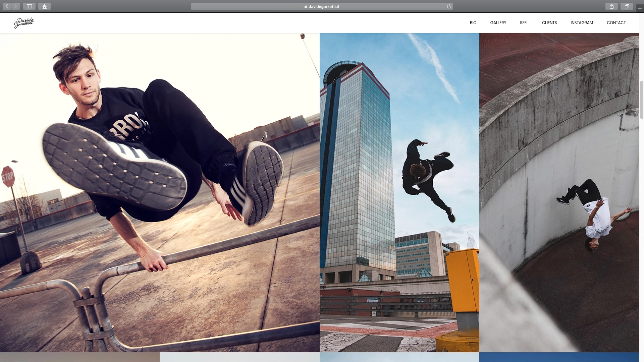Viewport: 644px width, 362px height.
Task: Reload the page with the refresh icon
Action: click(x=449, y=6)
